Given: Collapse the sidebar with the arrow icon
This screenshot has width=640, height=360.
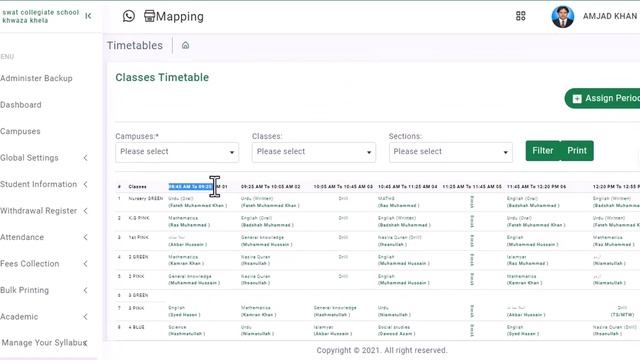Looking at the screenshot, I should click(x=88, y=16).
